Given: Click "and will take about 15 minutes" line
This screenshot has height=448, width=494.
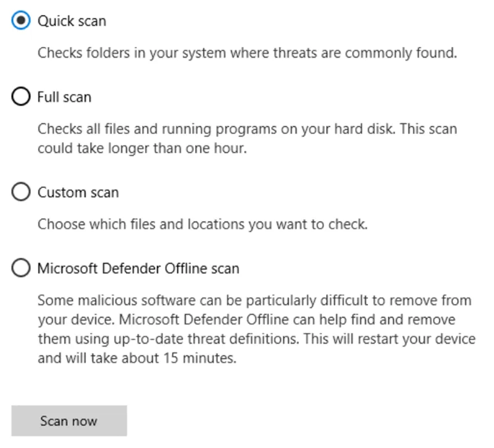Looking at the screenshot, I should pos(137,358).
